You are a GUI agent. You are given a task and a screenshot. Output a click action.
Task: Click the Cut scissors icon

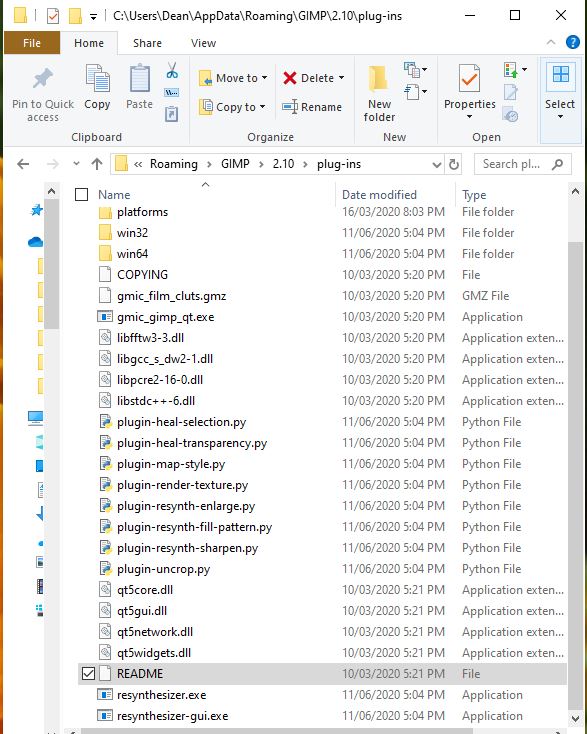tap(172, 71)
